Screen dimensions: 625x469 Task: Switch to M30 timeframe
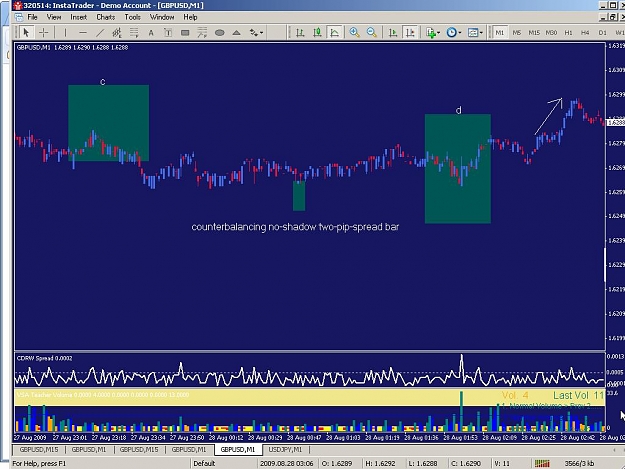click(551, 33)
